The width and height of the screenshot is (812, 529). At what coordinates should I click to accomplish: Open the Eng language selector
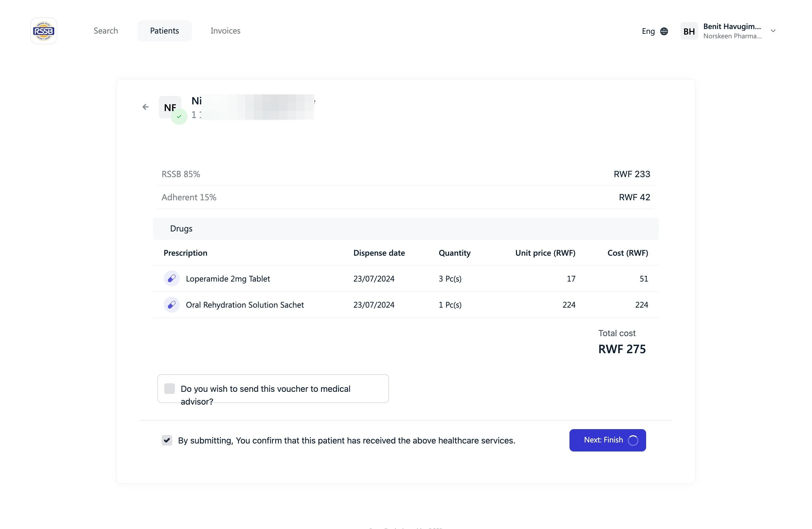648,31
